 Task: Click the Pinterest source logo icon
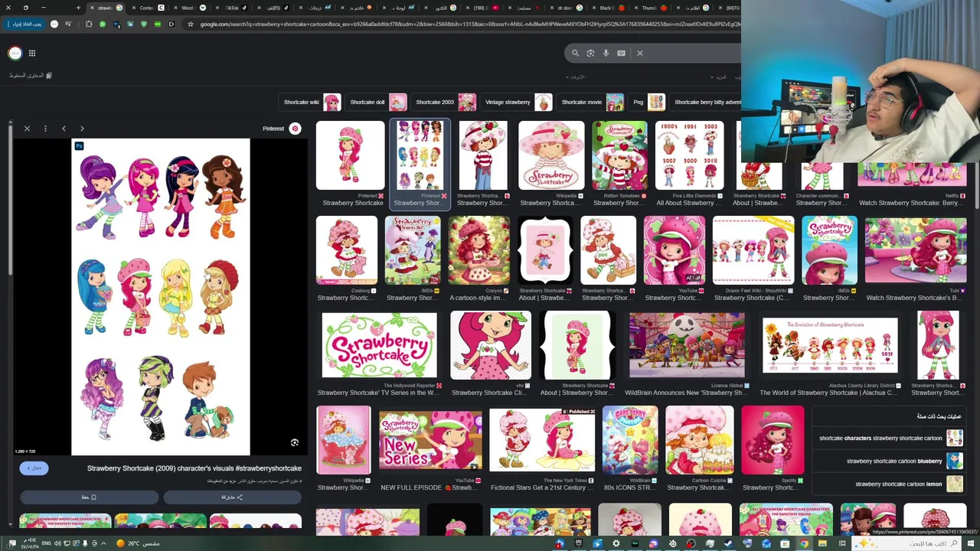(295, 129)
